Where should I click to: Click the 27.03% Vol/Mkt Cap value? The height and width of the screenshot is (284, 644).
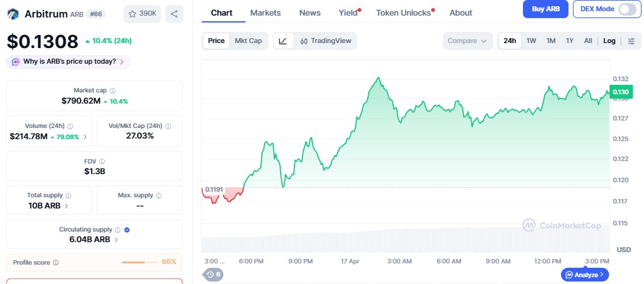(140, 136)
